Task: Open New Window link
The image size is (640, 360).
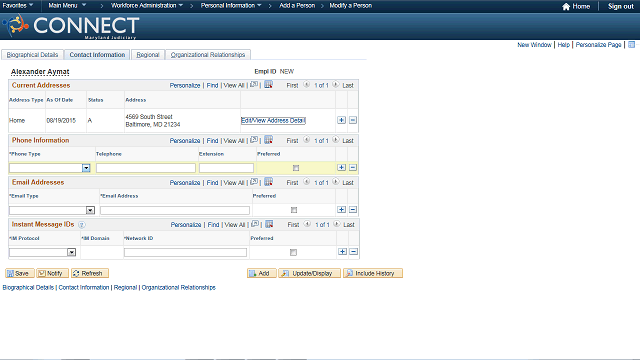Action: coord(534,45)
